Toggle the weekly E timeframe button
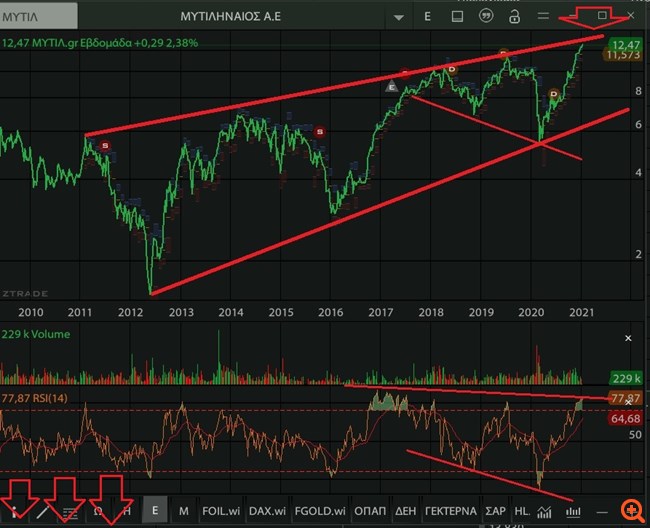 pyautogui.click(x=155, y=510)
